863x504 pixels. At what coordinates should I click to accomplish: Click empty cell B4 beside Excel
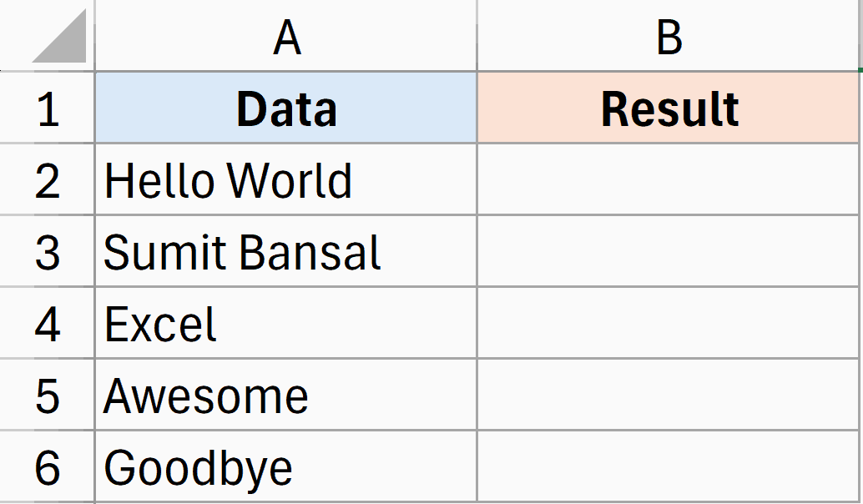[x=668, y=323]
